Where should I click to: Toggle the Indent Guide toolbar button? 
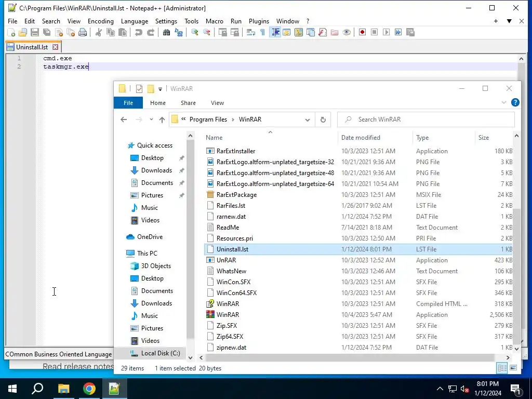pyautogui.click(x=275, y=32)
